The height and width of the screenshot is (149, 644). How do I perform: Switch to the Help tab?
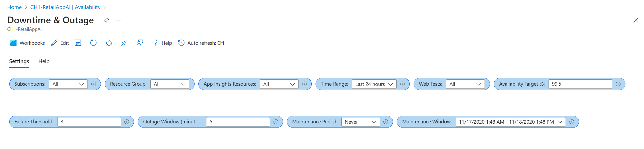click(44, 61)
